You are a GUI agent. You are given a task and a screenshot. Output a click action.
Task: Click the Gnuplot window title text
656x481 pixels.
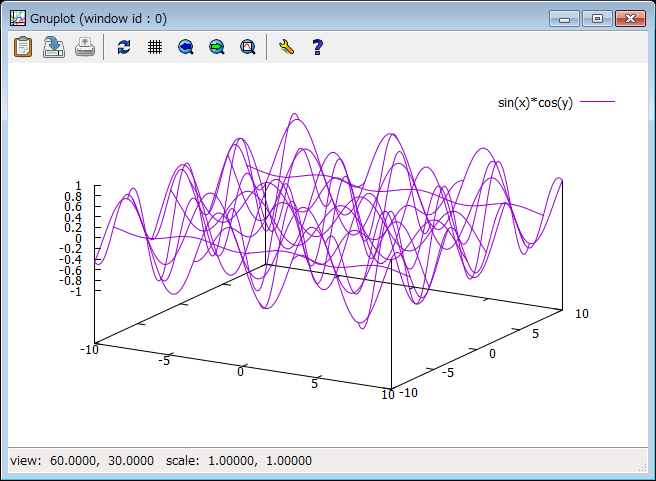pos(98,18)
